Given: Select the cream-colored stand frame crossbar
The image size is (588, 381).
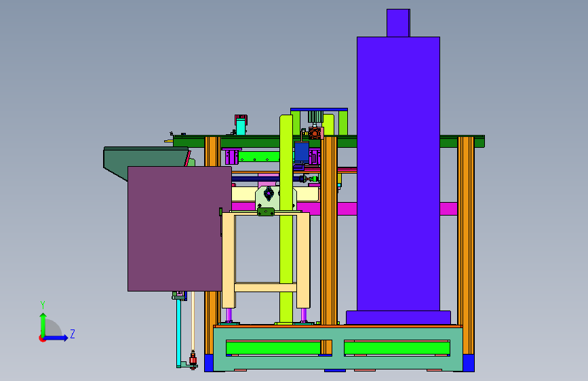Looking at the screenshot, I should 265,287.
